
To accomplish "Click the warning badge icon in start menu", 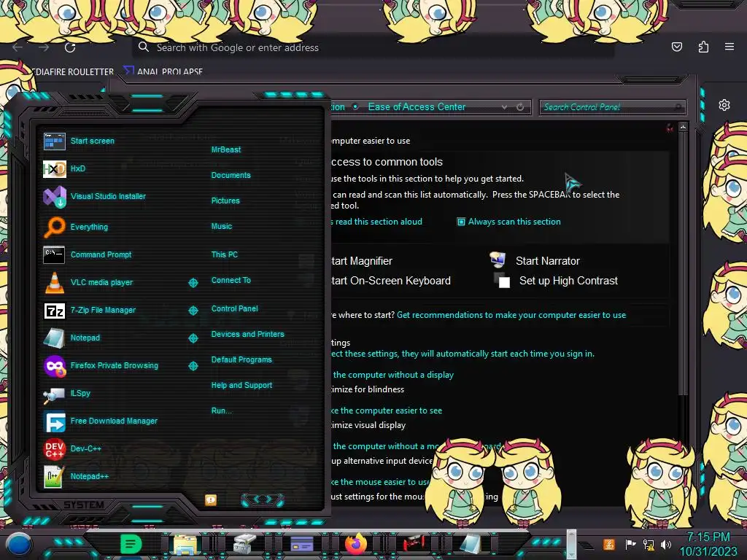I will pyautogui.click(x=211, y=499).
